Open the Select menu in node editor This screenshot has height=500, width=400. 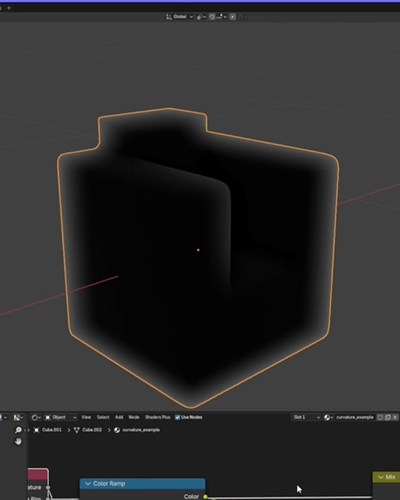pos(103,417)
